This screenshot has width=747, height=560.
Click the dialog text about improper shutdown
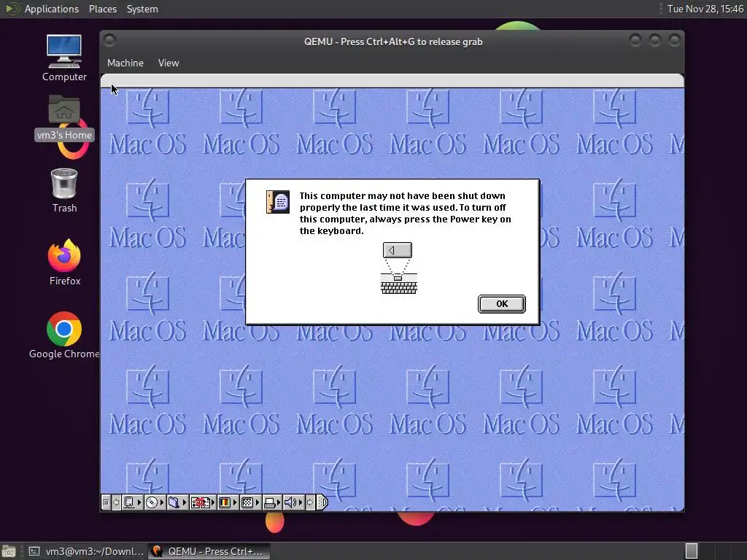pos(405,213)
